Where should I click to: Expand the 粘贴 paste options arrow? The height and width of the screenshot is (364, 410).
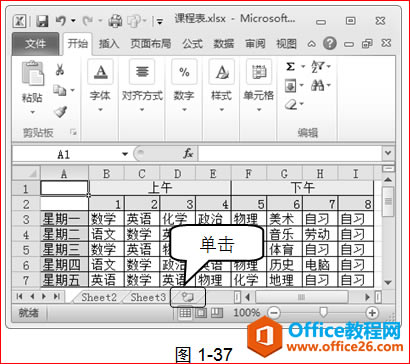click(32, 112)
